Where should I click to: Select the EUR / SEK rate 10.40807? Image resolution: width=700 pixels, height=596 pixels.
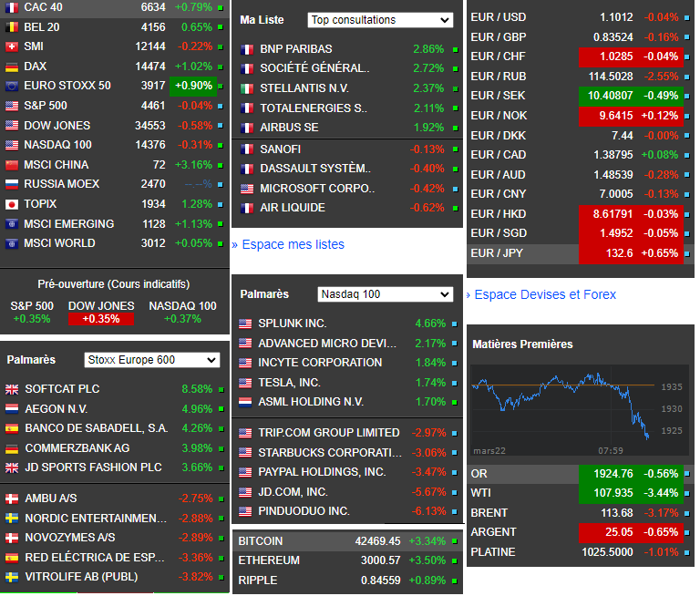(611, 96)
